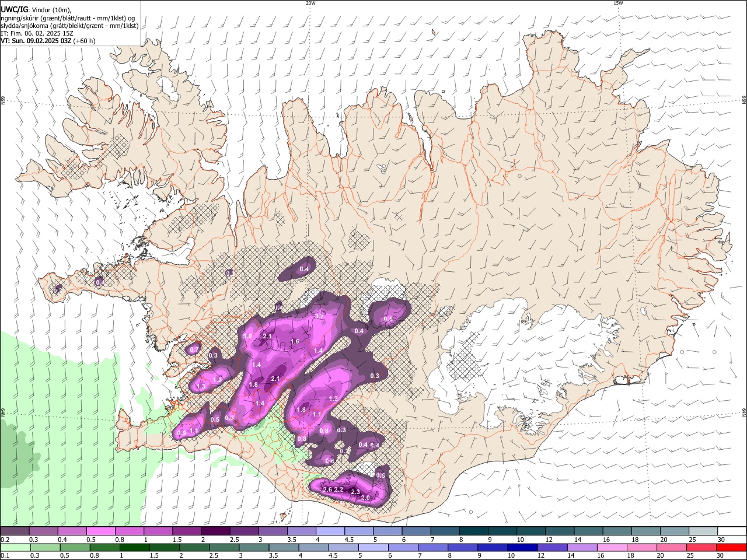Click the 'UWC/IG' title text
Screen dimensions: 747x560
point(13,9)
